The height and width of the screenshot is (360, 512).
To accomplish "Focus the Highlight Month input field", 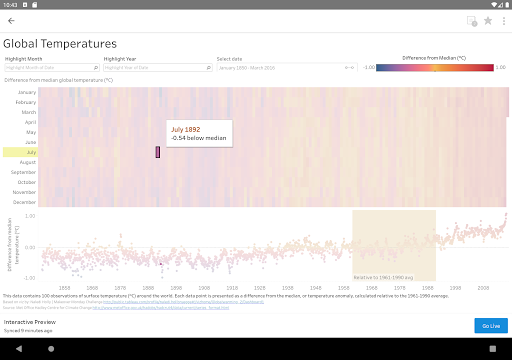I will click(52, 68).
